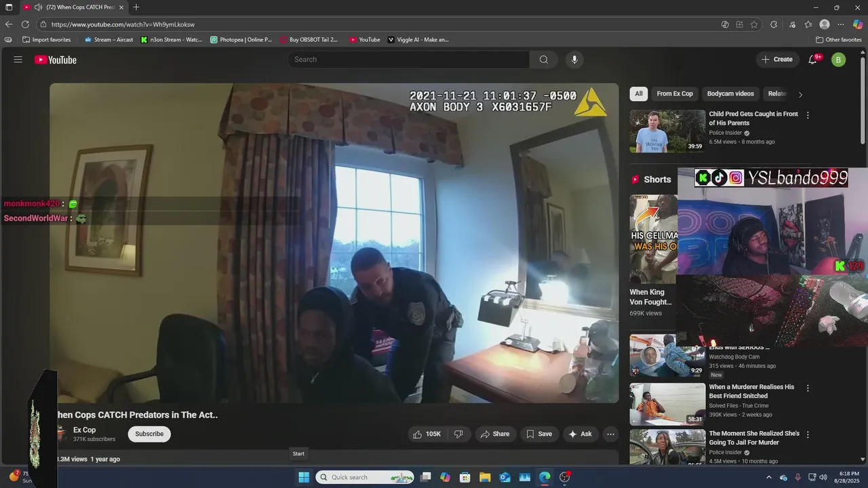Open a new browser tab

(x=136, y=7)
